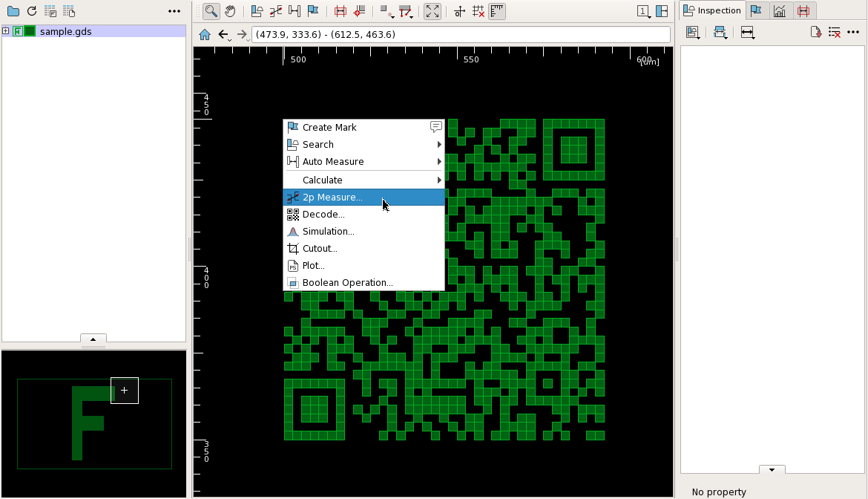Switch to the Inspection tab
Image resolution: width=868 pixels, height=499 pixels.
(x=712, y=10)
